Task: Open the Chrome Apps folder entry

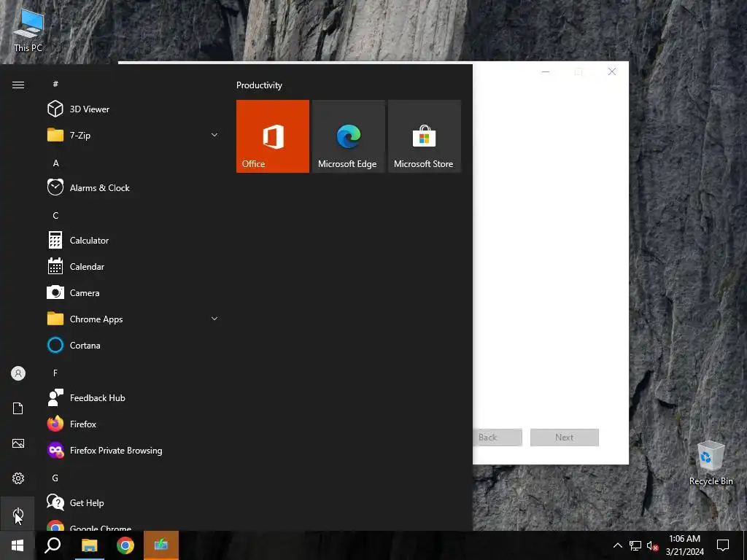Action: pos(133,319)
